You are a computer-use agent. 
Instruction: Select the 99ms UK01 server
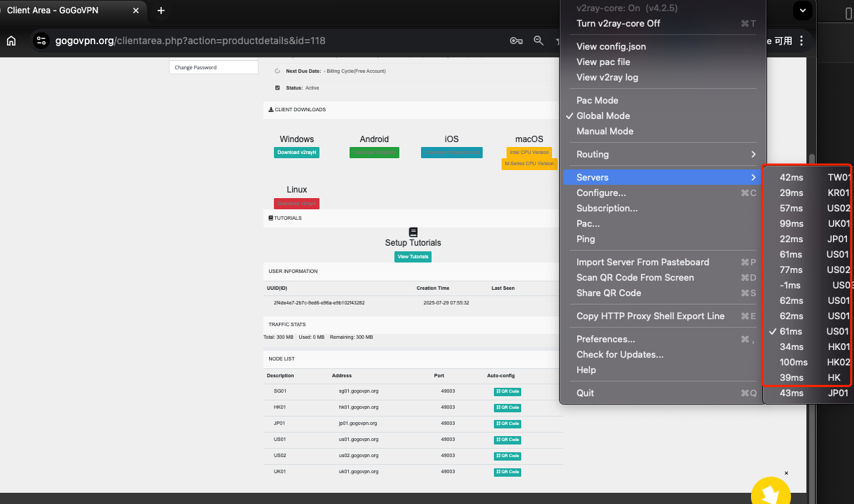(808, 223)
